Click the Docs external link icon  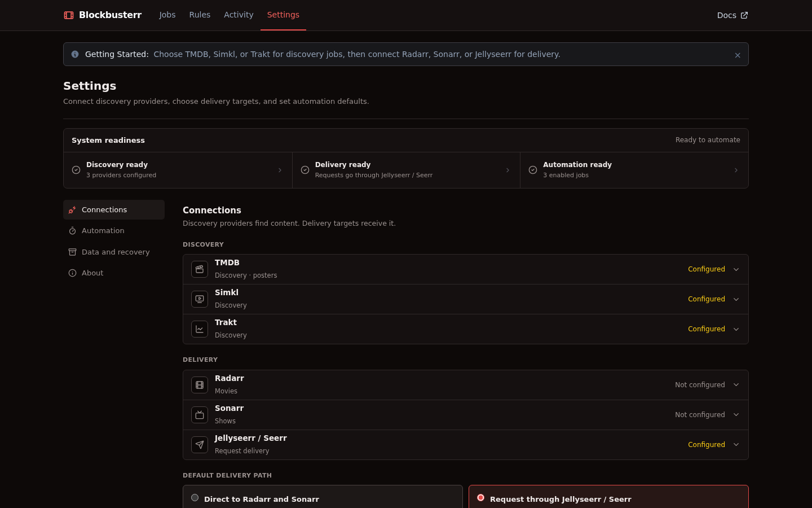pyautogui.click(x=744, y=15)
